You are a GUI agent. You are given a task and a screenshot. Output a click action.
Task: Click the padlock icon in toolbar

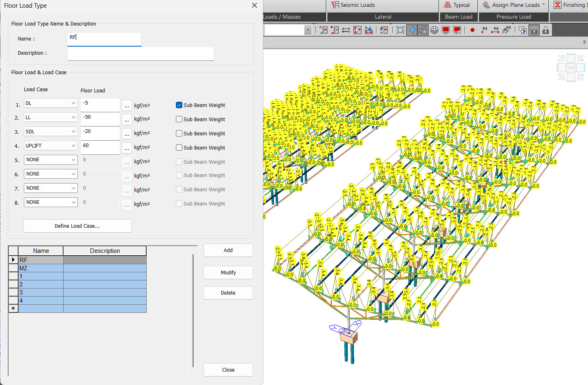pyautogui.click(x=545, y=30)
